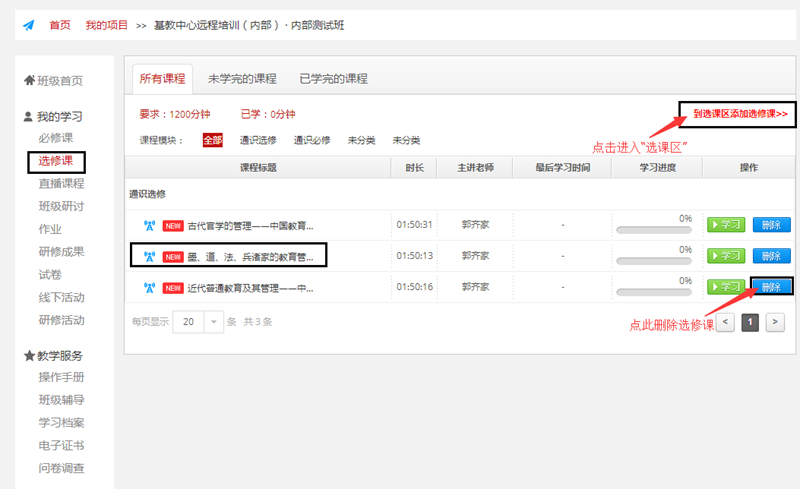Image resolution: width=800 pixels, height=489 pixels.
Task: Click duration 01:50:13 cell
Action: pyautogui.click(x=414, y=256)
